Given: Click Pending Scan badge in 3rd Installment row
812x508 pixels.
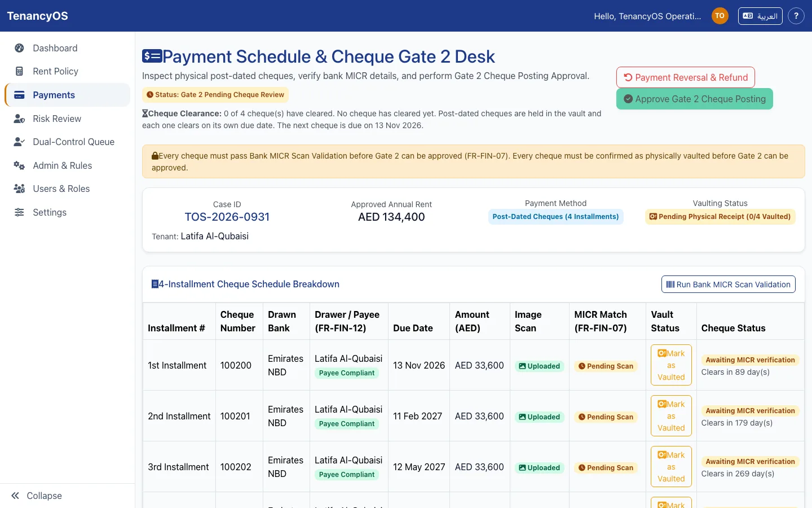Looking at the screenshot, I should point(606,468).
